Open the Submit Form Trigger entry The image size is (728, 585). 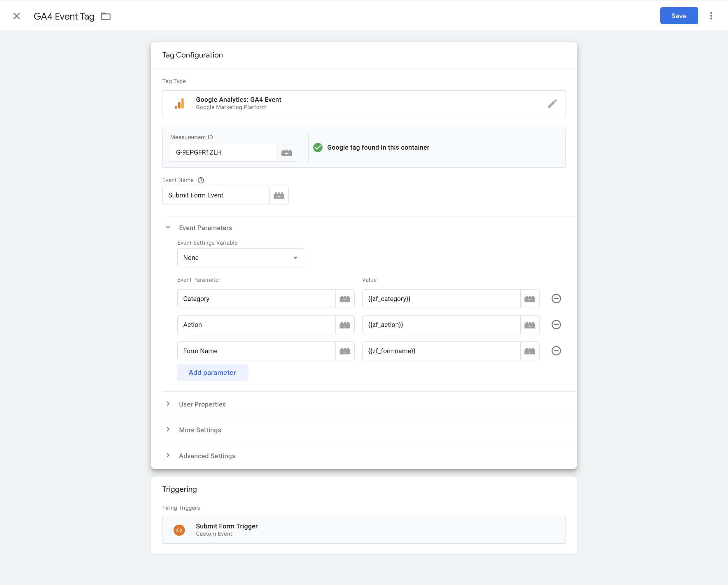point(364,530)
